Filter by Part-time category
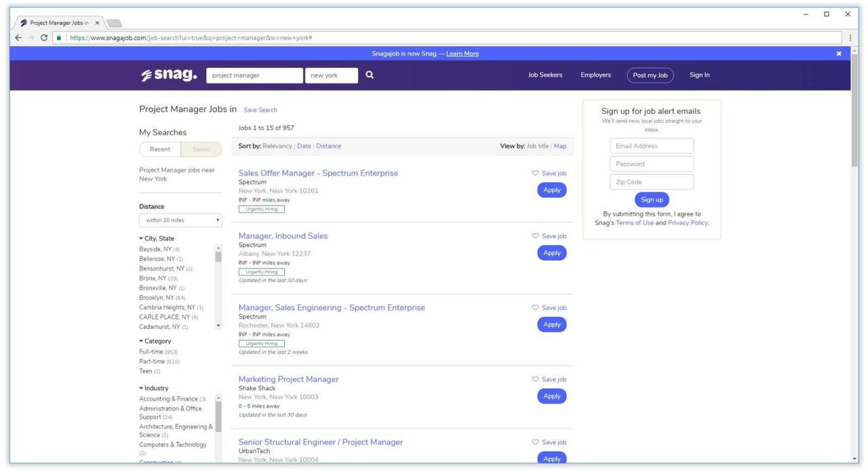This screenshot has height=470, width=868. coord(159,361)
